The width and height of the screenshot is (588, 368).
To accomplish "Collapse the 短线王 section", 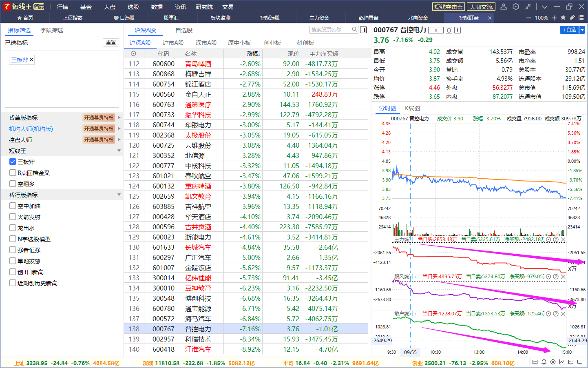I will [x=119, y=151].
